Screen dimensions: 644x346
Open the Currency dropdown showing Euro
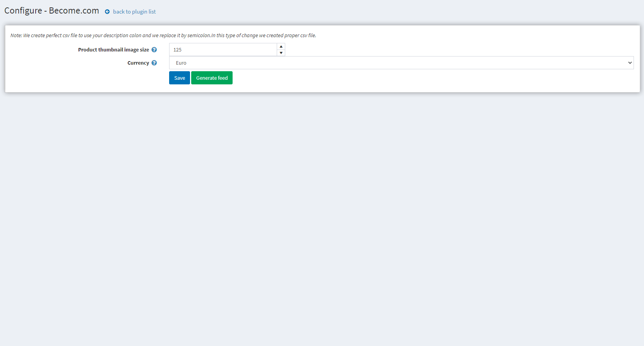401,63
